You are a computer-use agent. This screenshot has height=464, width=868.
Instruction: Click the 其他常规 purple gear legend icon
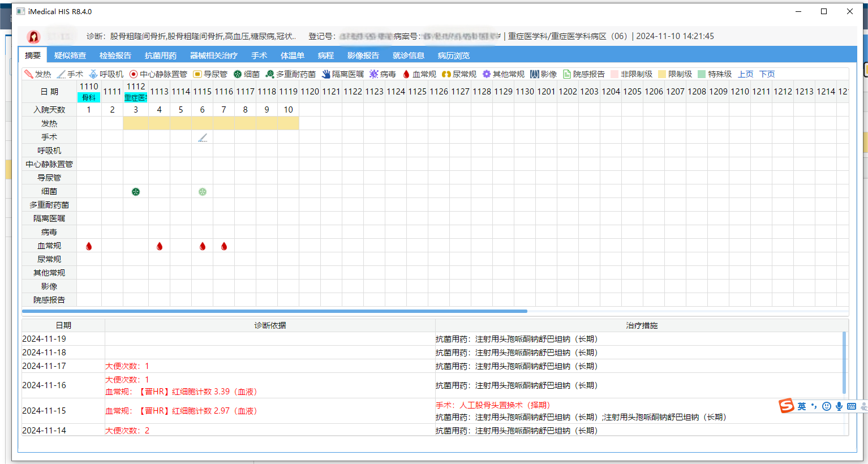[x=487, y=74]
